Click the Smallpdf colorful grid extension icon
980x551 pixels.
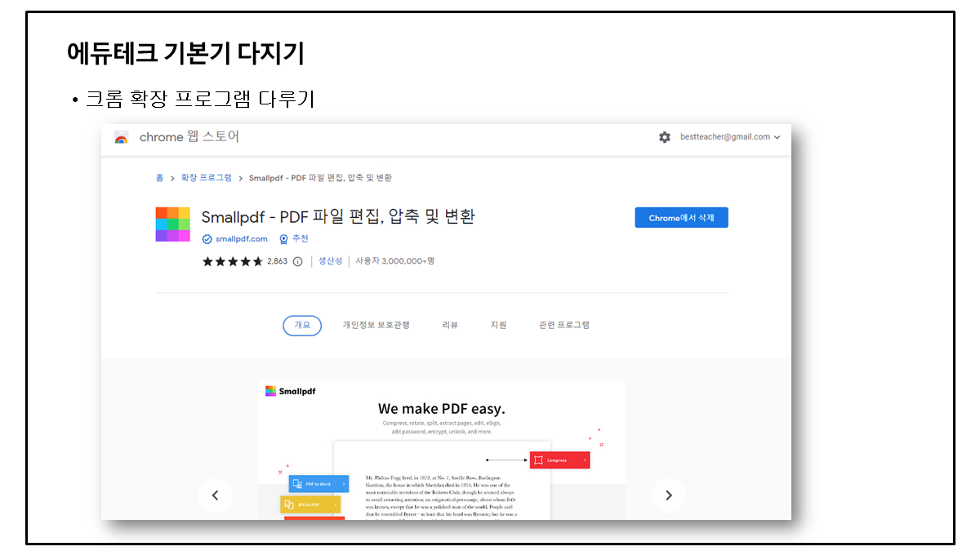coord(172,224)
